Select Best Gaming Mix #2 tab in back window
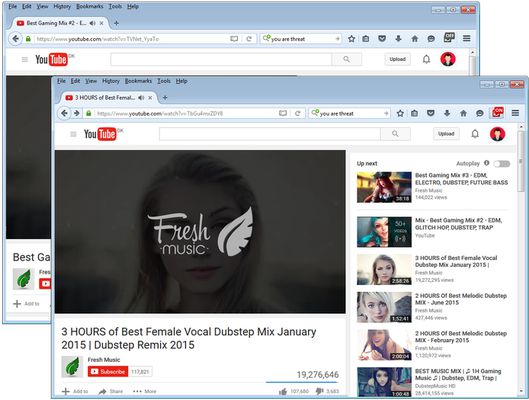The height and width of the screenshot is (400, 529). [x=61, y=23]
